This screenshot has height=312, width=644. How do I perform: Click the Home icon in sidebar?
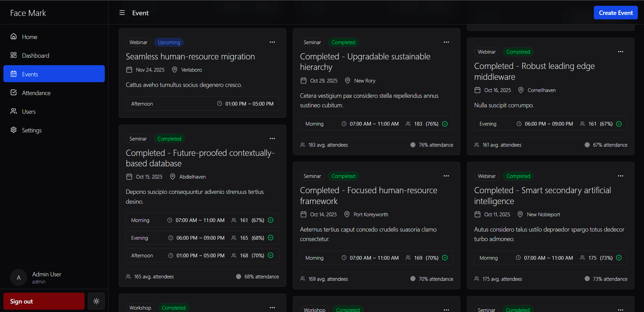click(14, 36)
